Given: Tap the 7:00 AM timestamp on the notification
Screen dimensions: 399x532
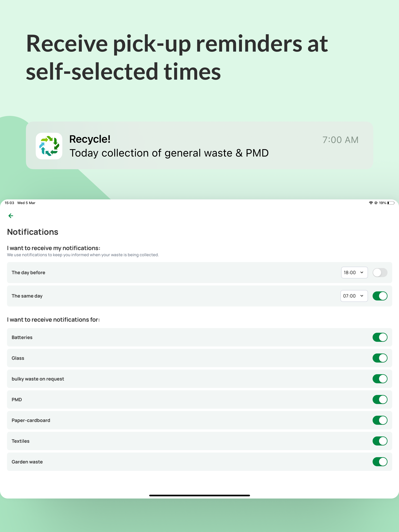Looking at the screenshot, I should 341,139.
